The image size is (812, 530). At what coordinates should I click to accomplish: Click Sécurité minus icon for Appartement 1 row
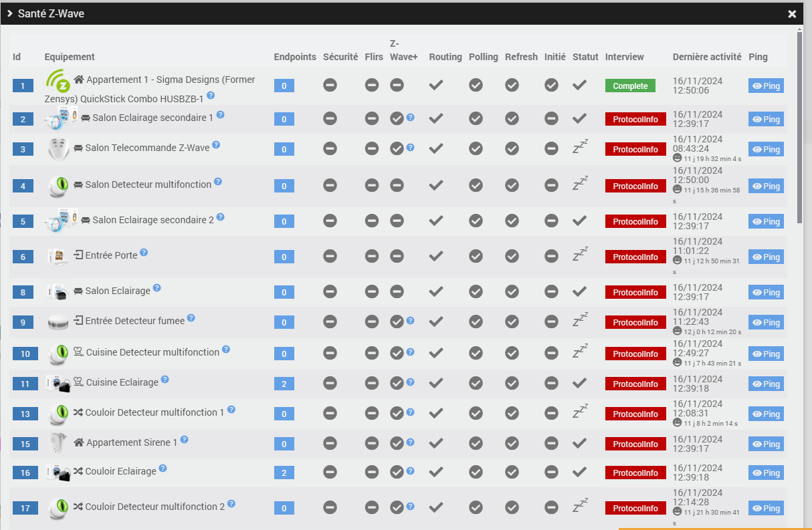coord(330,85)
